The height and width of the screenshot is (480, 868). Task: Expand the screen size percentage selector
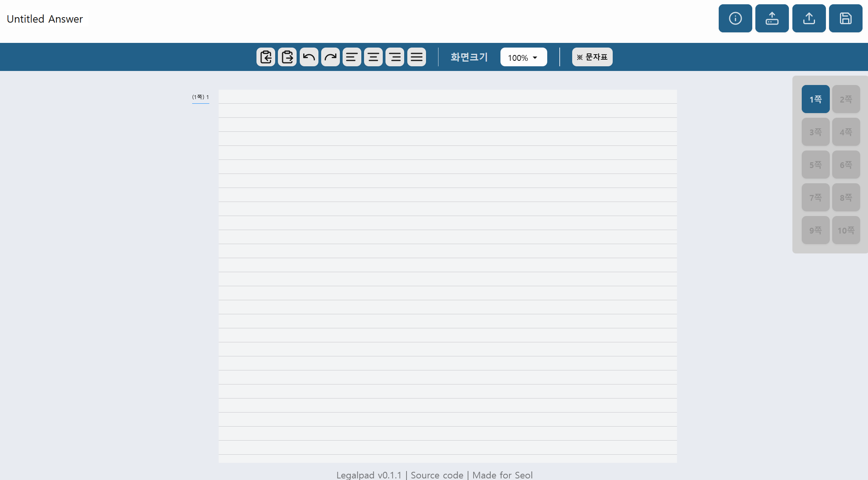523,57
